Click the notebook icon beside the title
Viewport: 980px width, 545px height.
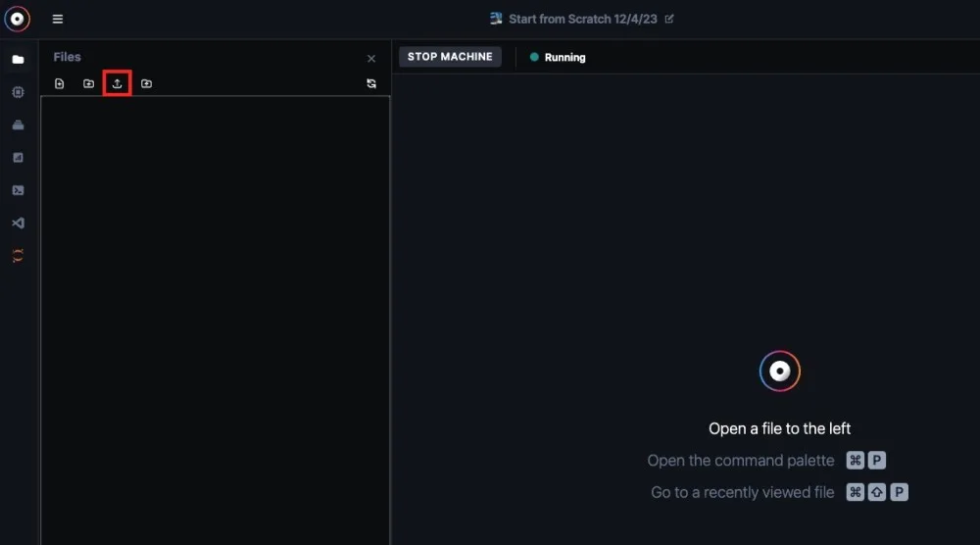[x=496, y=19]
